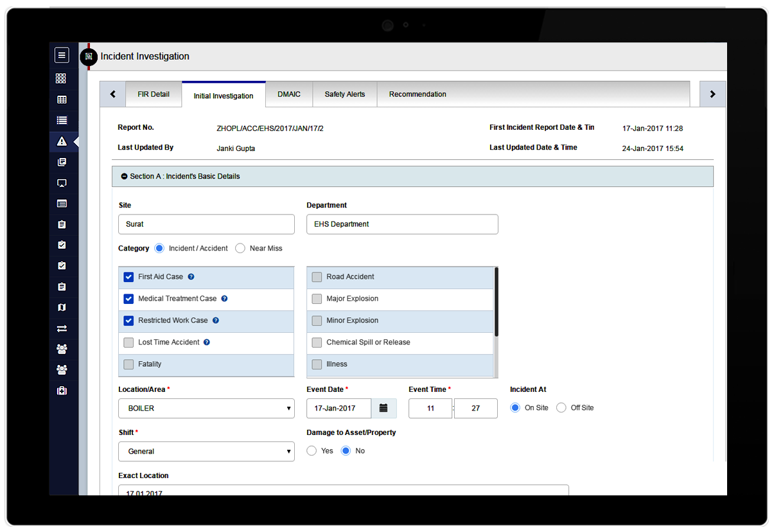Click the right arrow tab scroll button

pos(712,94)
